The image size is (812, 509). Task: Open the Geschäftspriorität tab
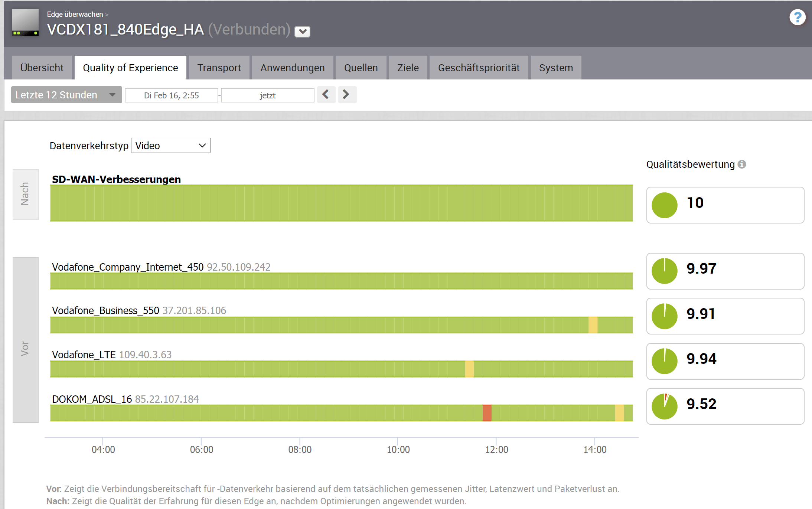pos(479,68)
